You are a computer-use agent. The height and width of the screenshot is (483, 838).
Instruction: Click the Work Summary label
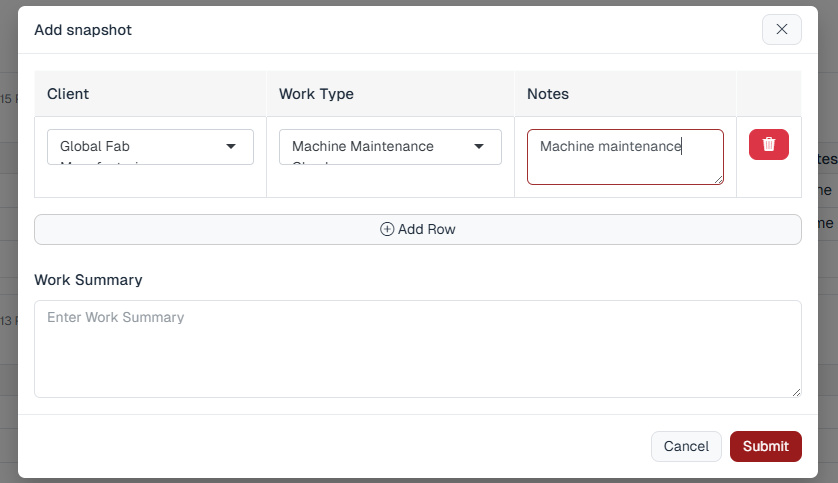tap(88, 280)
